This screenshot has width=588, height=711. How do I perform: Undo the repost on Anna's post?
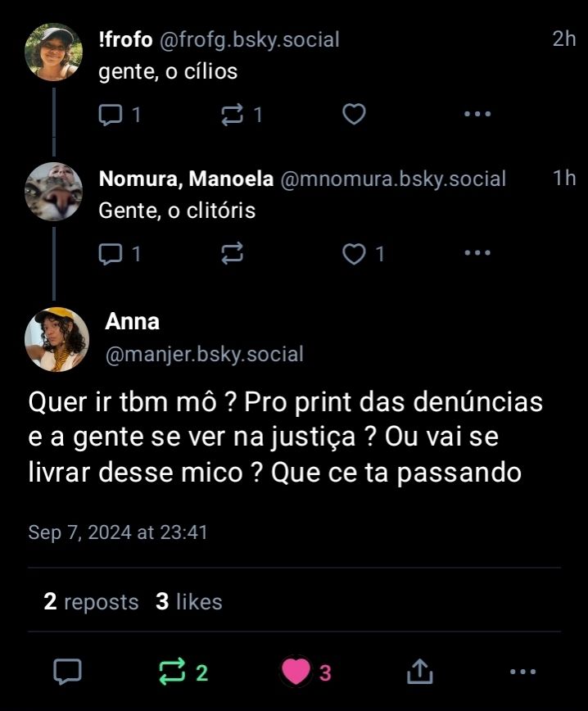click(x=173, y=673)
